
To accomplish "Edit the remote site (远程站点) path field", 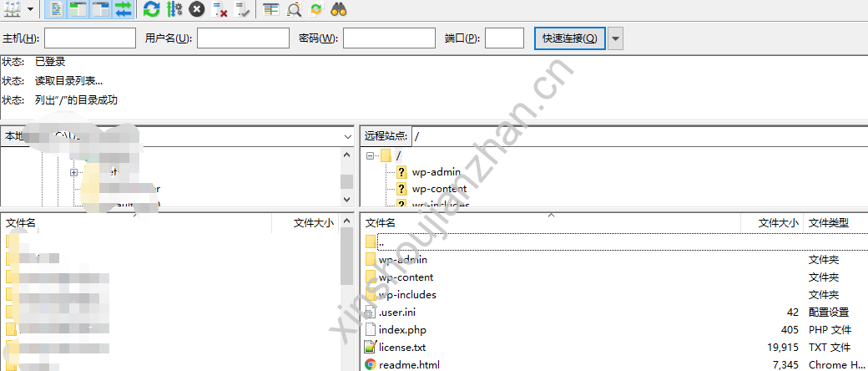I will coord(639,136).
